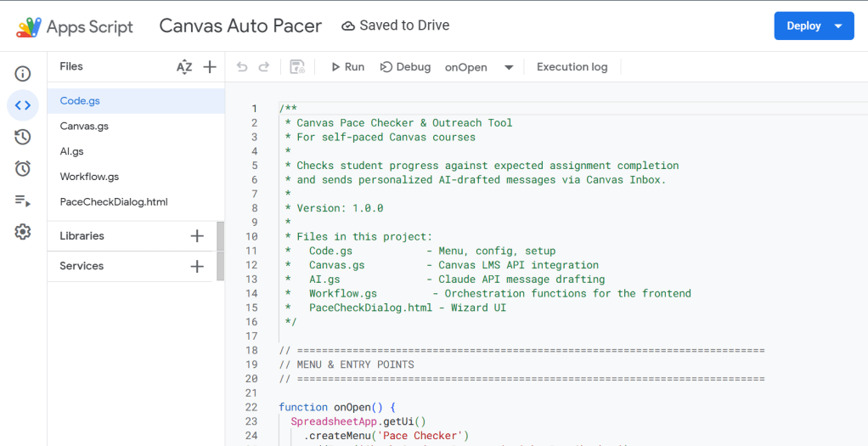Open the Overview info icon in sidebar
Screen dimensions: 868x446
pyautogui.click(x=23, y=74)
